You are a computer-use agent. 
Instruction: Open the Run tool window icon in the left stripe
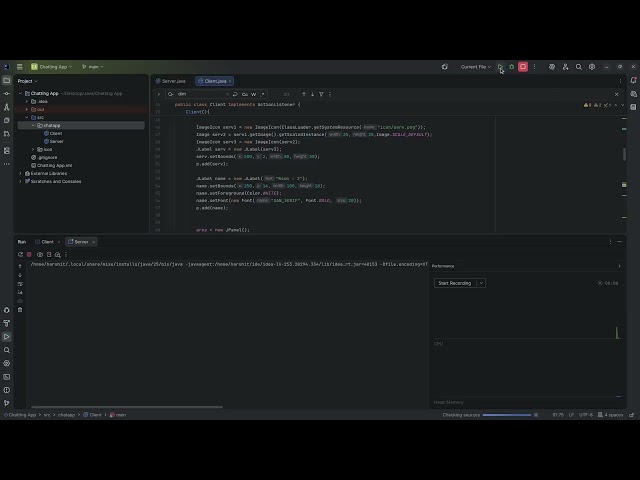pos(7,337)
